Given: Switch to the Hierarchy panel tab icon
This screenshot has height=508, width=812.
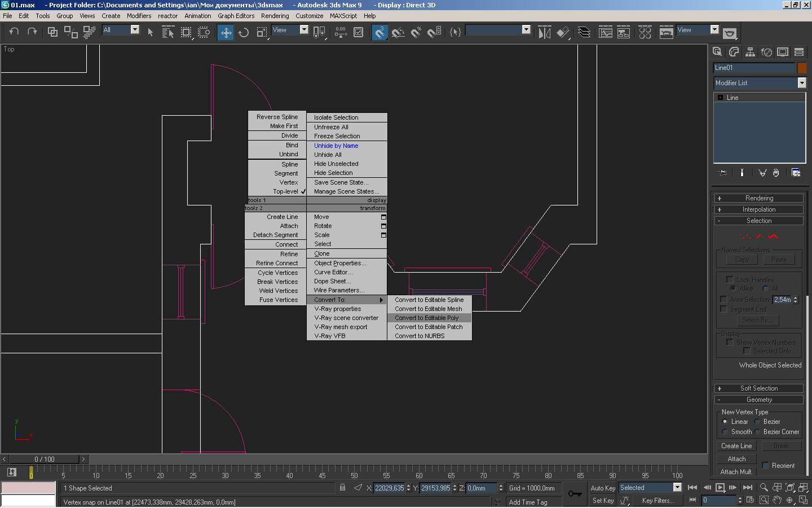Looking at the screenshot, I should [x=750, y=52].
